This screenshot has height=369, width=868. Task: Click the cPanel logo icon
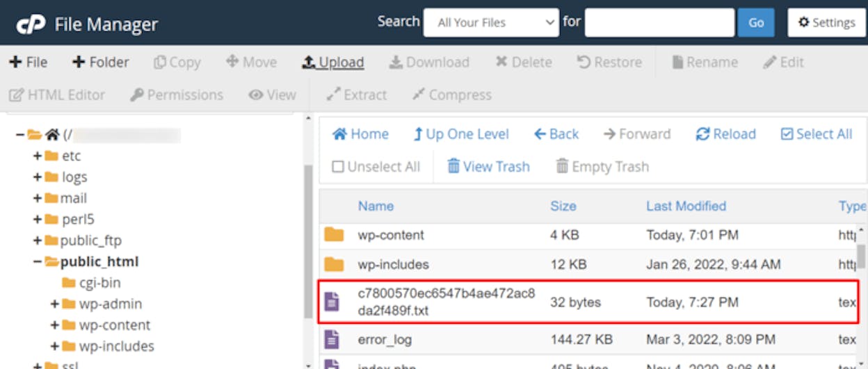[x=31, y=24]
